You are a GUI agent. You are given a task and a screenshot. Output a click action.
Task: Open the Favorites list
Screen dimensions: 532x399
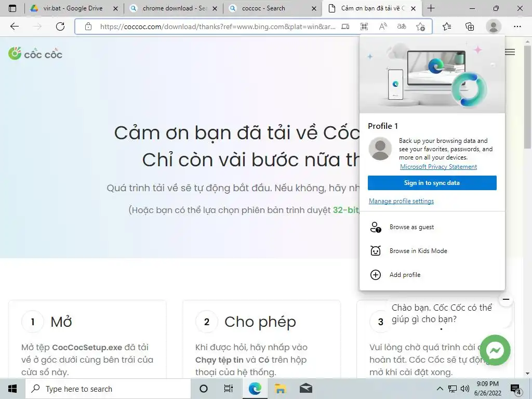[447, 26]
